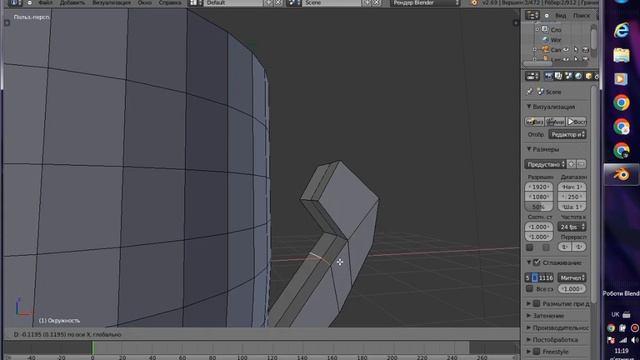Toggle Camera visibility eye in outliner
The image size is (640, 360).
tap(566, 50)
